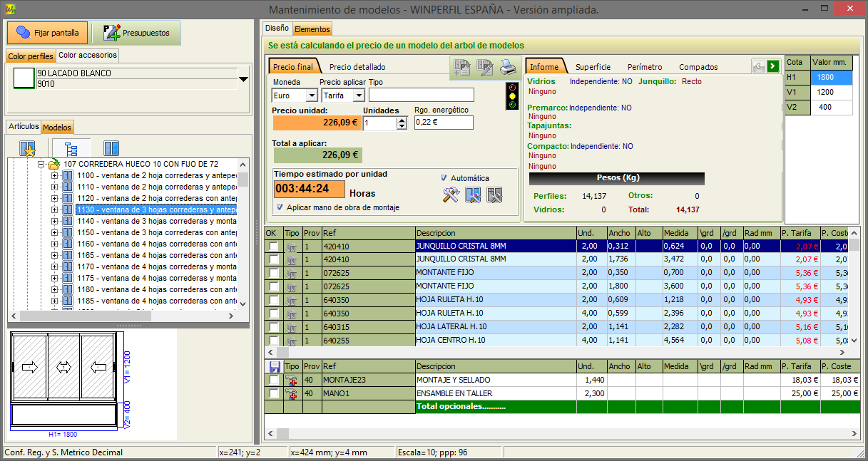The image size is (868, 461).
Task: Check OK box for HOJA LATERAL H.10 row
Action: pos(274,327)
